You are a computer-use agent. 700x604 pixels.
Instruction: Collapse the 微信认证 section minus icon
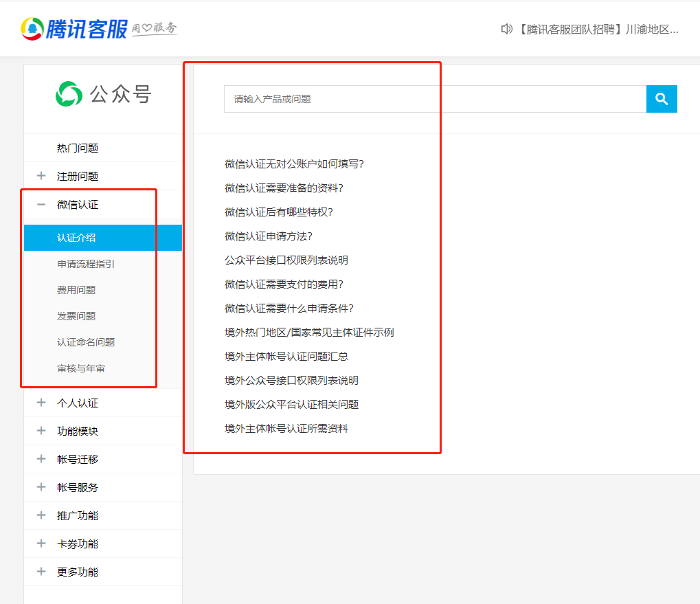pyautogui.click(x=41, y=205)
